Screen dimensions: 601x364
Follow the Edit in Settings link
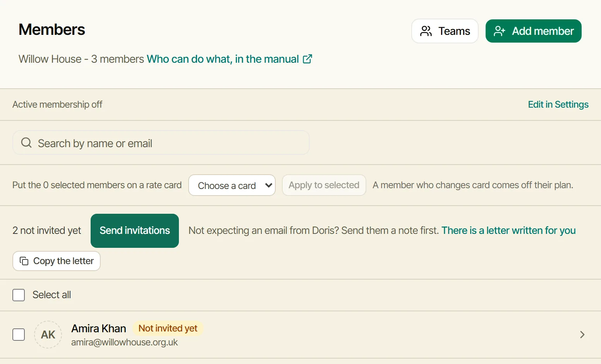(x=558, y=105)
